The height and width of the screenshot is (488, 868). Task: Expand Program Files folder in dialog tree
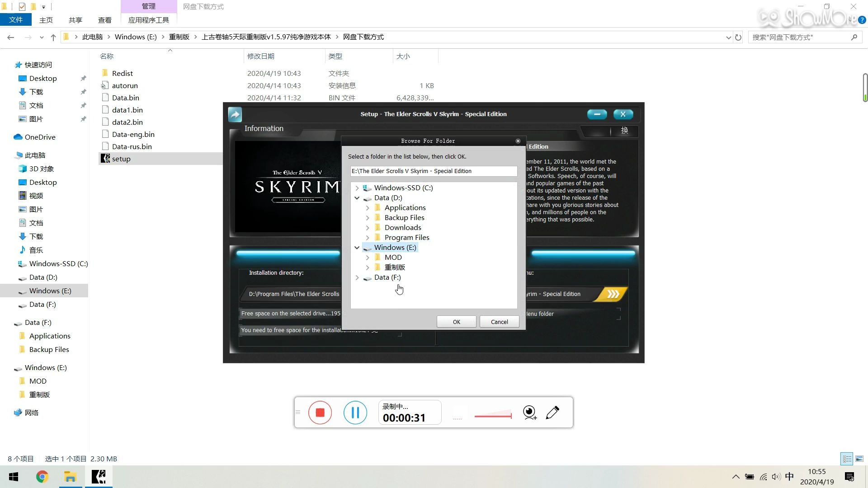pos(368,238)
